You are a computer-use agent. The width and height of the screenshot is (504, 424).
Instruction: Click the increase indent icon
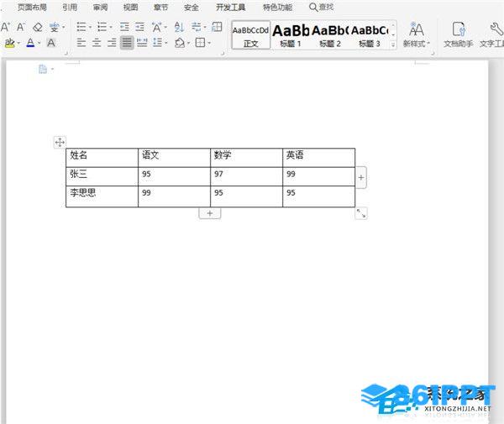pos(139,27)
